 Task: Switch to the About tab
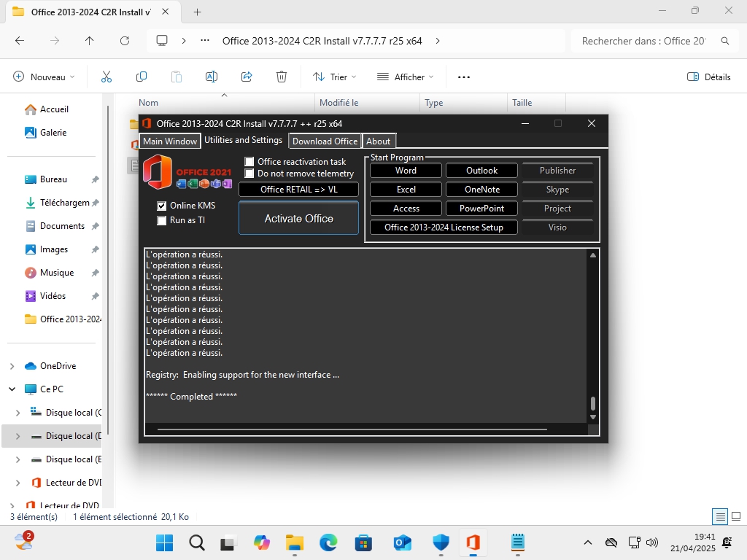[378, 141]
